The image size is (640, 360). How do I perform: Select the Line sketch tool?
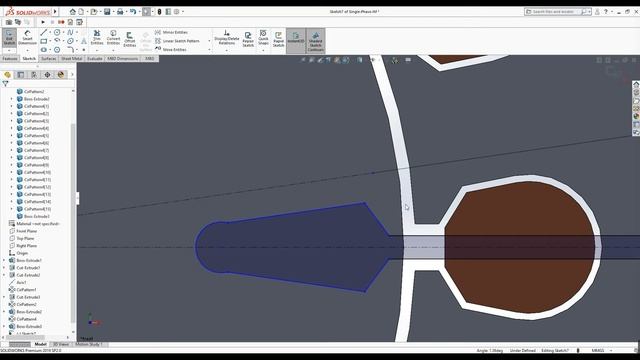pos(44,32)
